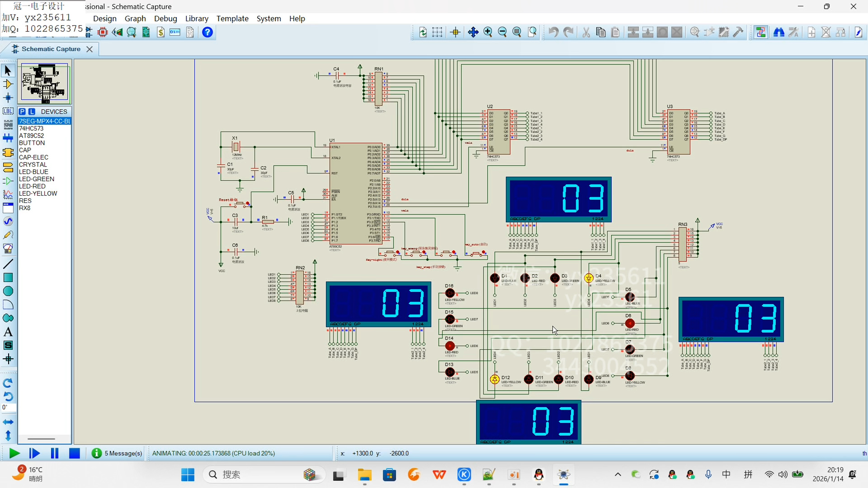Select LED-YELLOW in the devices list
Screen dimensions: 868x488
coord(44,193)
